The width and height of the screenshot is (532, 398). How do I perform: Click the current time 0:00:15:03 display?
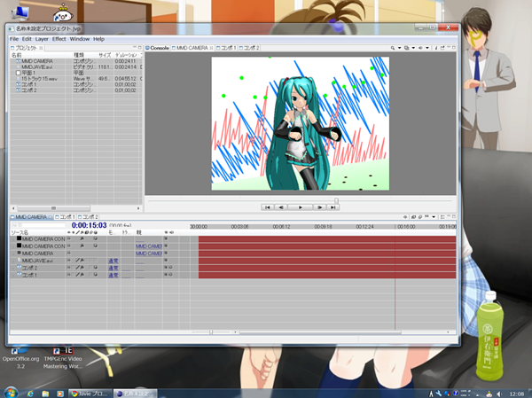coord(89,225)
